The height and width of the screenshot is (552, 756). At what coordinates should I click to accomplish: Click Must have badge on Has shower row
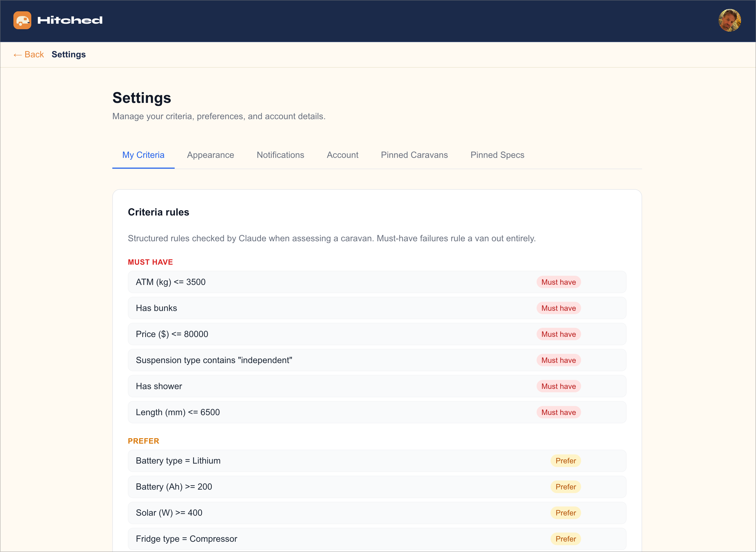558,386
